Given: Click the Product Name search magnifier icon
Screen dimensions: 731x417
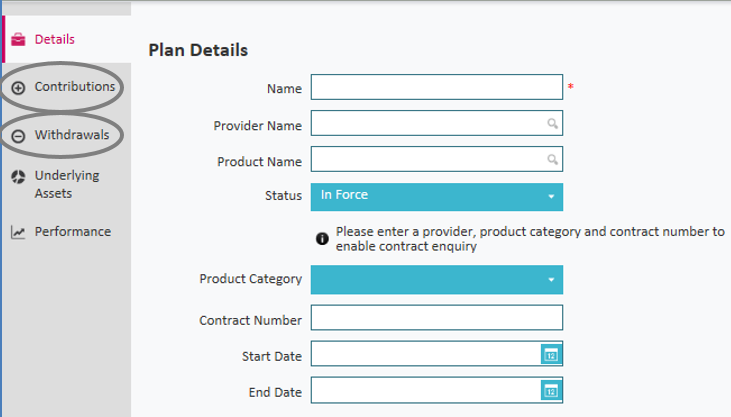Looking at the screenshot, I should pos(551,159).
